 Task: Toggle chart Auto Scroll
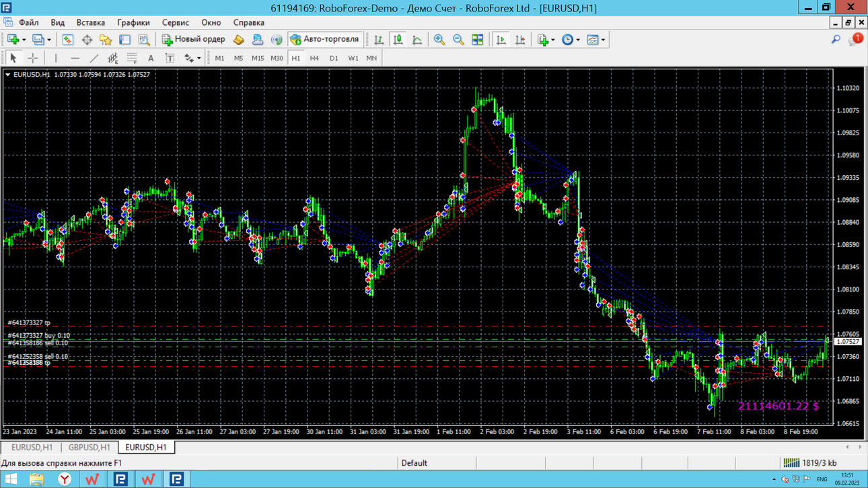coord(501,40)
